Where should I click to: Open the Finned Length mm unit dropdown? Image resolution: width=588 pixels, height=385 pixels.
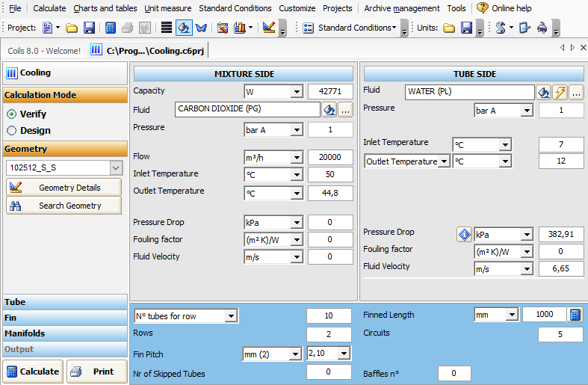(x=512, y=315)
